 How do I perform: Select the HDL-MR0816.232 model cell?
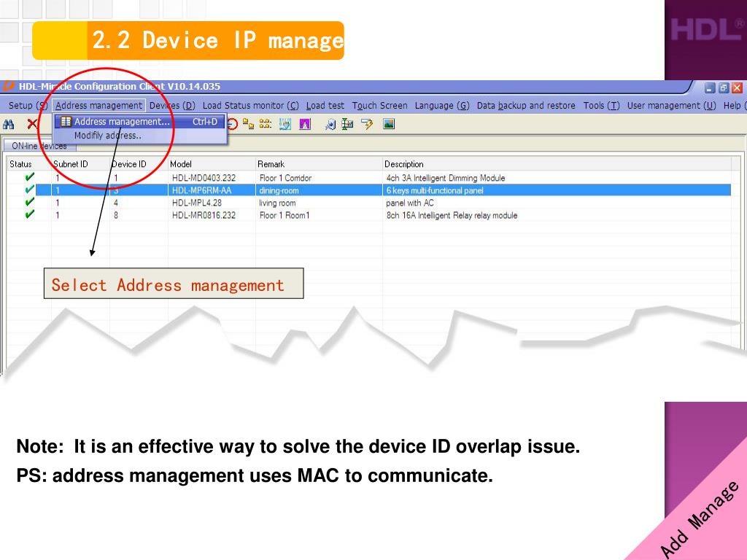(x=204, y=215)
